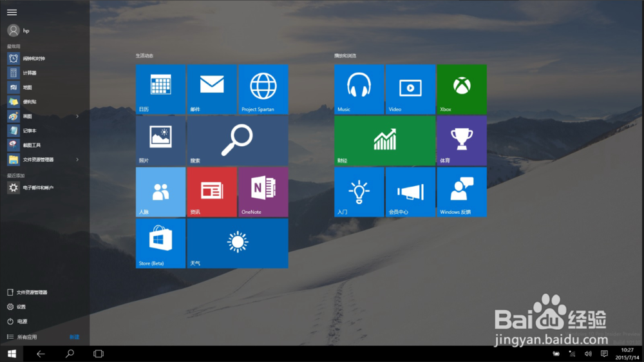Open the 电源 power options

click(x=17, y=321)
